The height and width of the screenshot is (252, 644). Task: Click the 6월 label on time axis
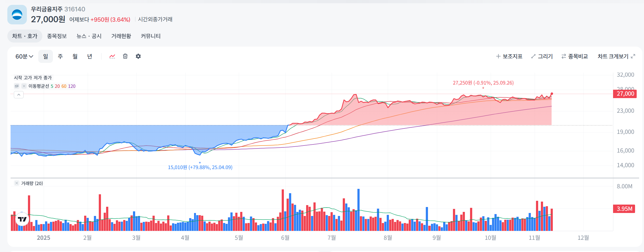coord(285,238)
